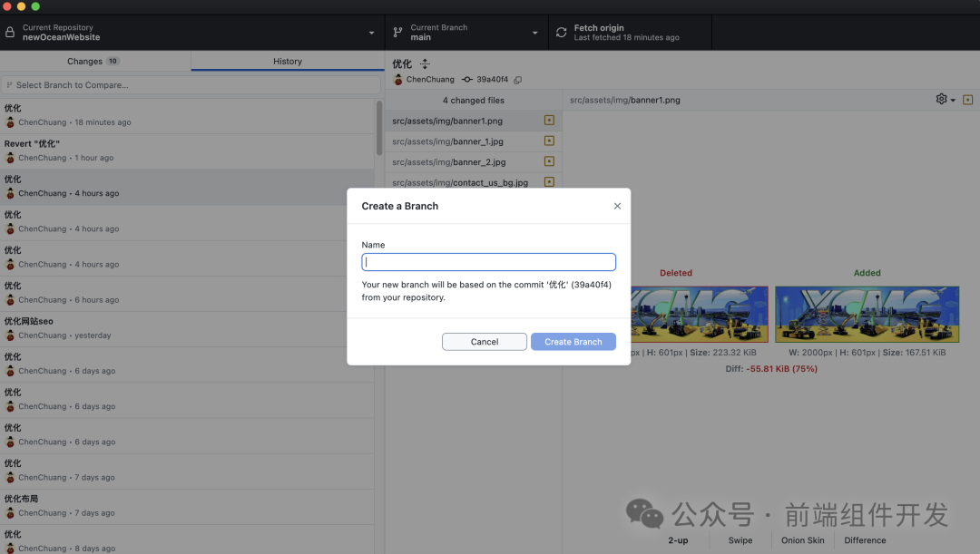This screenshot has height=554, width=980.
Task: Click the branch icon beside Current Branch
Action: [x=397, y=33]
